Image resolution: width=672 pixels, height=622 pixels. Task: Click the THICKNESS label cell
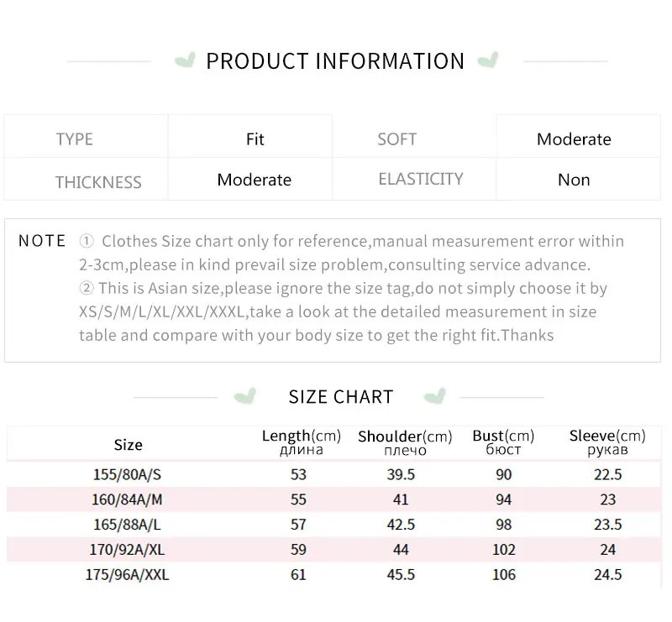pos(87,179)
